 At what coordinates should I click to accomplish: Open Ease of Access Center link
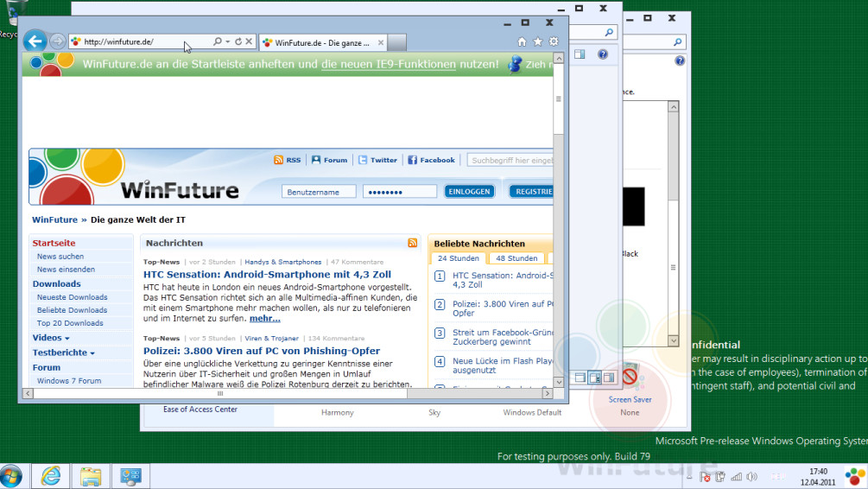200,410
